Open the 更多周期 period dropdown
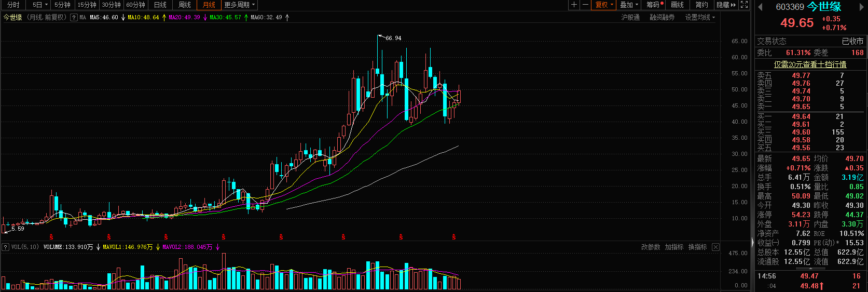 tap(239, 5)
